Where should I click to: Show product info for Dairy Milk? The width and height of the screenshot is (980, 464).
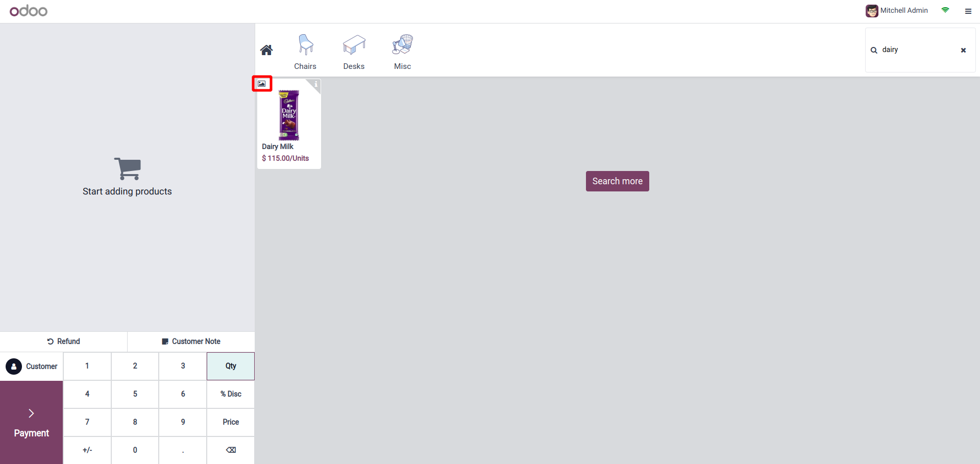coord(316,84)
